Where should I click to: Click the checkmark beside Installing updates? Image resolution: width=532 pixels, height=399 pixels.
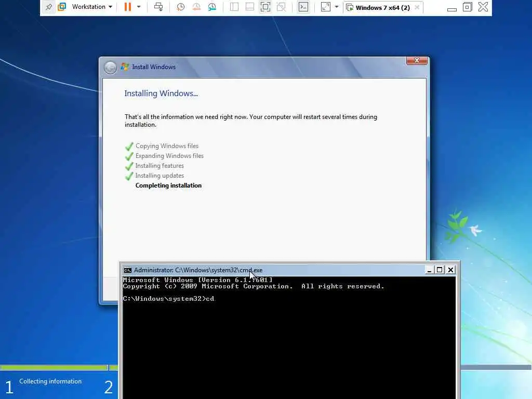click(129, 176)
